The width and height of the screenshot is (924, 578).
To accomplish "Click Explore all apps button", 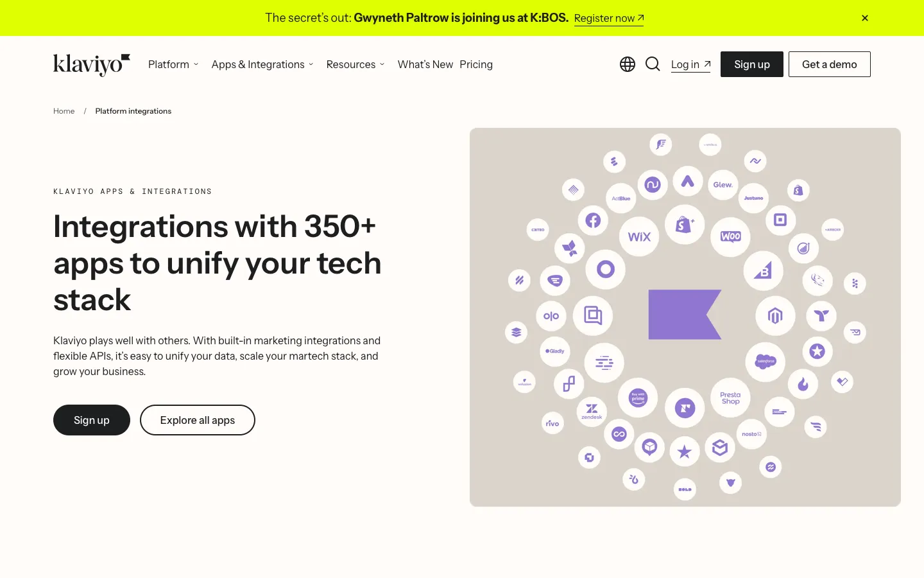I will [x=198, y=420].
